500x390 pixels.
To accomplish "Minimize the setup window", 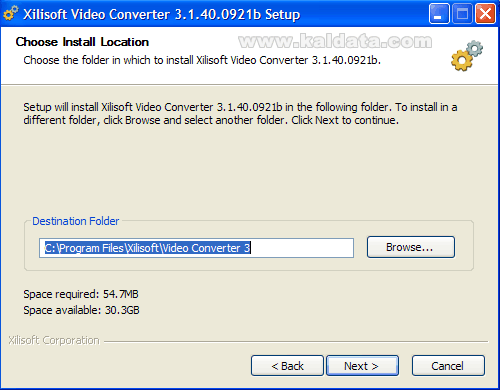I will click(x=439, y=14).
